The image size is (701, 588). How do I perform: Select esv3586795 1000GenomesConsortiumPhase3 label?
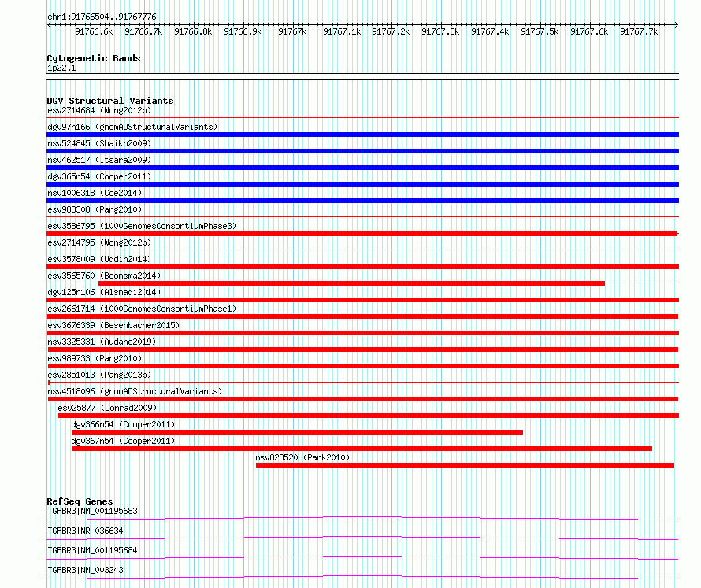[x=142, y=226]
